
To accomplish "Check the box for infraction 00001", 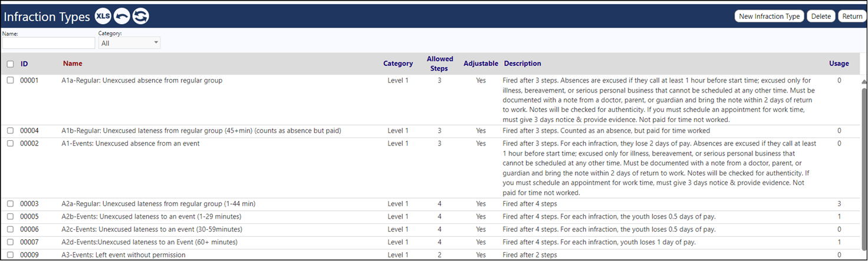I will point(10,81).
